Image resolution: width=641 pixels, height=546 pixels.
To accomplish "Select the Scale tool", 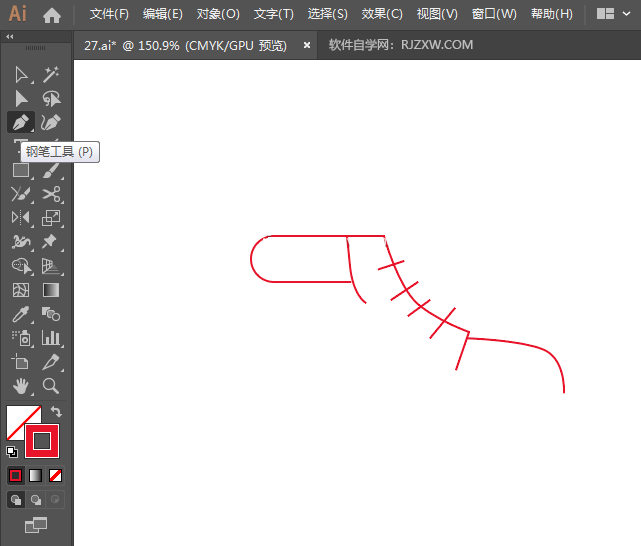I will pyautogui.click(x=51, y=218).
